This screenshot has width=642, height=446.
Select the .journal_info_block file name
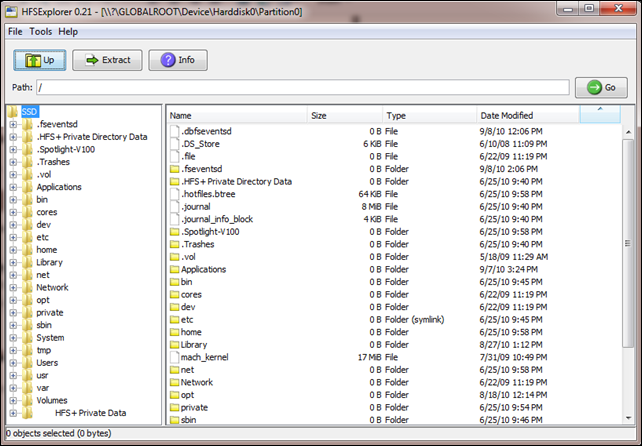point(217,219)
